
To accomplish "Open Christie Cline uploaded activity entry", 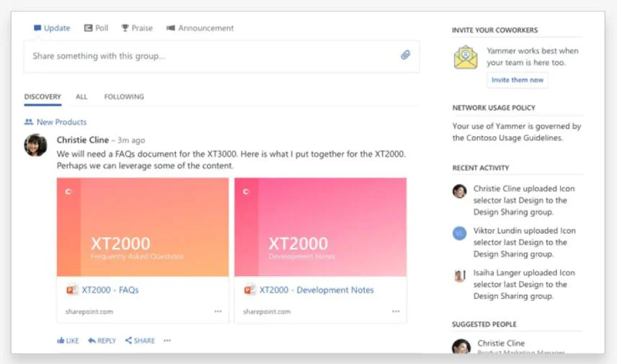I will pos(524,200).
